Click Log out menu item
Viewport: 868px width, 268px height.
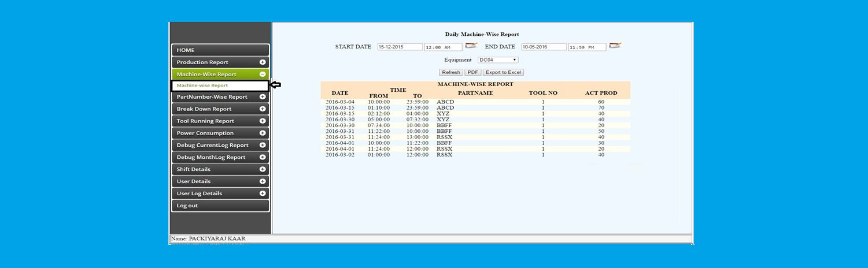(x=220, y=206)
